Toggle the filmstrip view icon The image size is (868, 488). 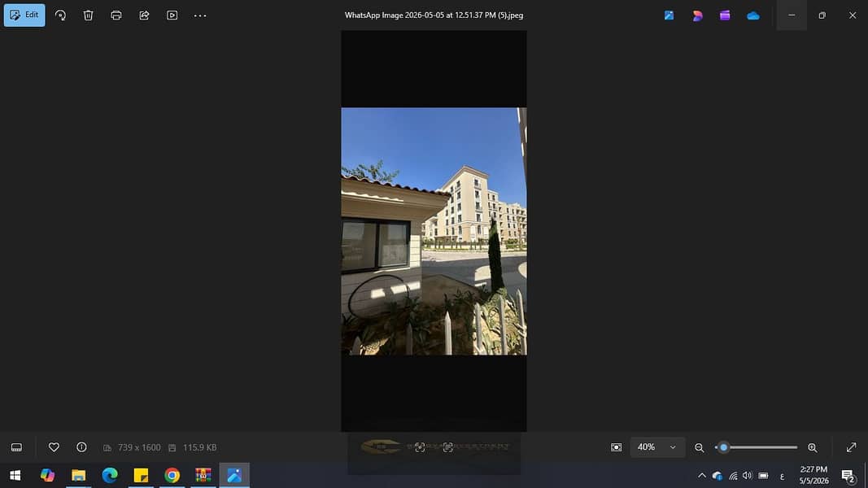(16, 447)
